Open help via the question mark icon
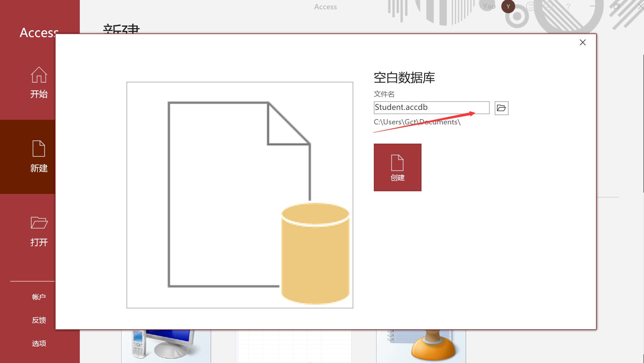 pos(568,7)
